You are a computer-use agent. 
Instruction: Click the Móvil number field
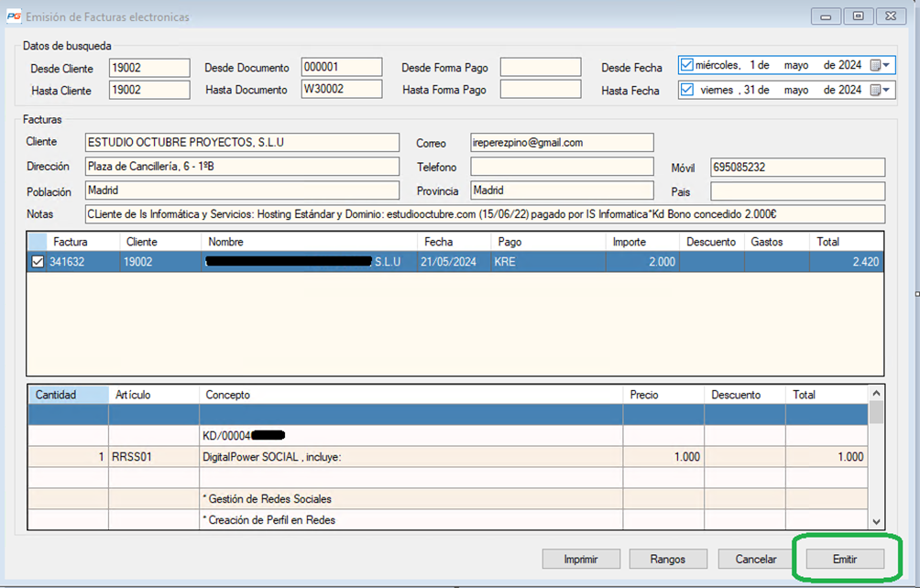pos(797,167)
